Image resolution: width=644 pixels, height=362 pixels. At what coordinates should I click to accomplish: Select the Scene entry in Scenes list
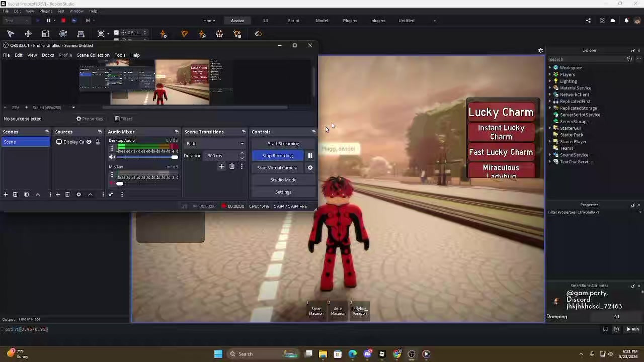tap(26, 142)
